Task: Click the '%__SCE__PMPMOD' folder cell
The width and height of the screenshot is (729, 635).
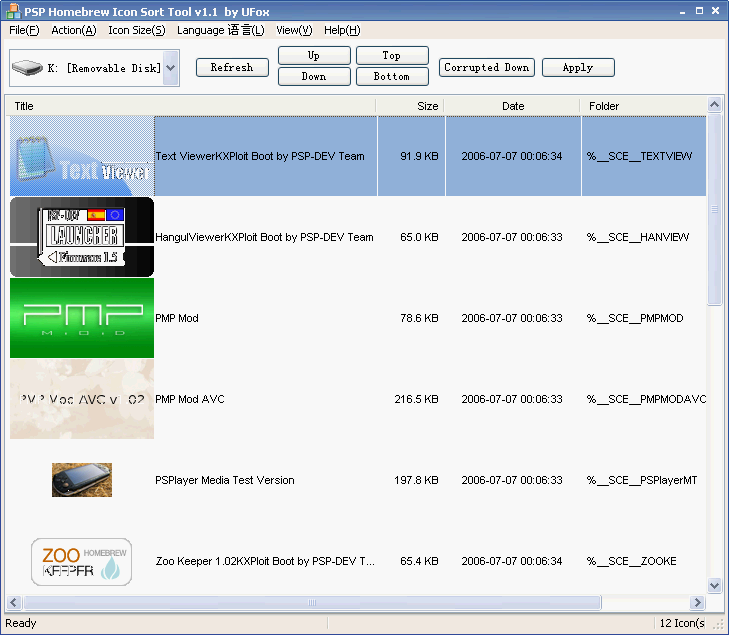Action: [x=635, y=318]
